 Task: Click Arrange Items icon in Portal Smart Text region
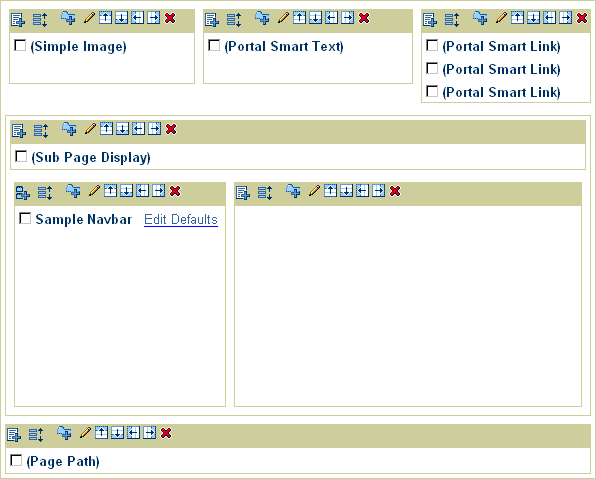pos(233,19)
